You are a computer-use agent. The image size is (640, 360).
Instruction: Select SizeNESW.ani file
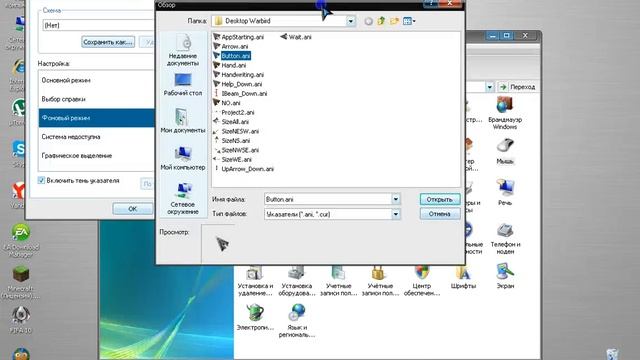click(x=236, y=131)
